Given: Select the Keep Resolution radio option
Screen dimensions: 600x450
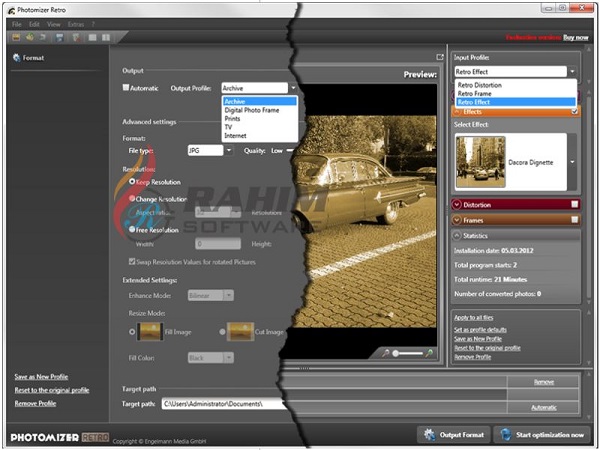Looking at the screenshot, I should [x=132, y=181].
